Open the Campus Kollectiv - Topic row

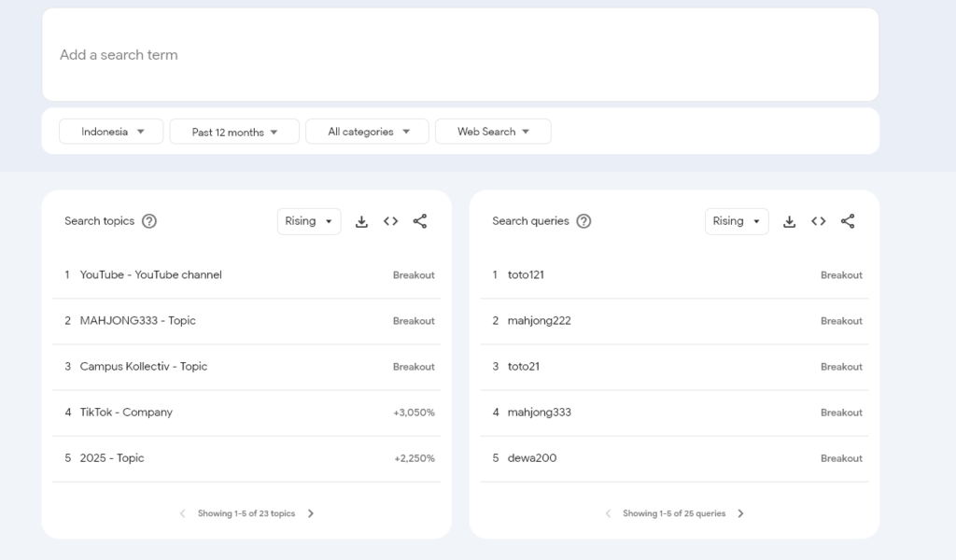coord(144,367)
